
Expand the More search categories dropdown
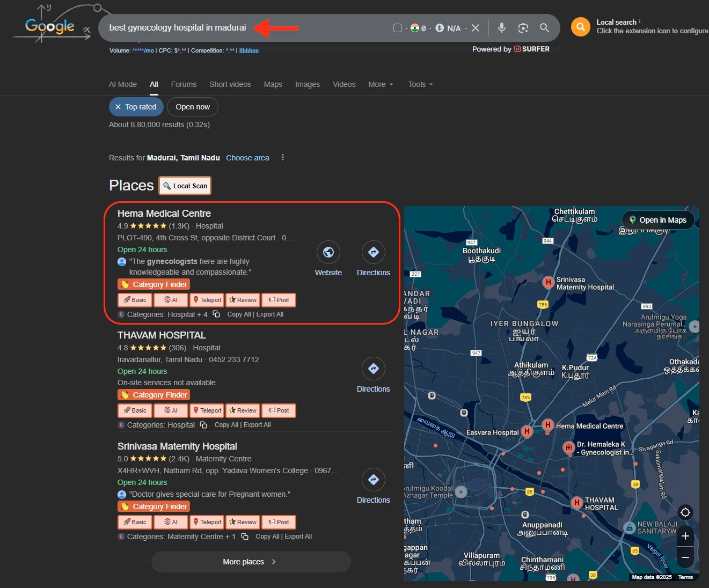coord(381,84)
